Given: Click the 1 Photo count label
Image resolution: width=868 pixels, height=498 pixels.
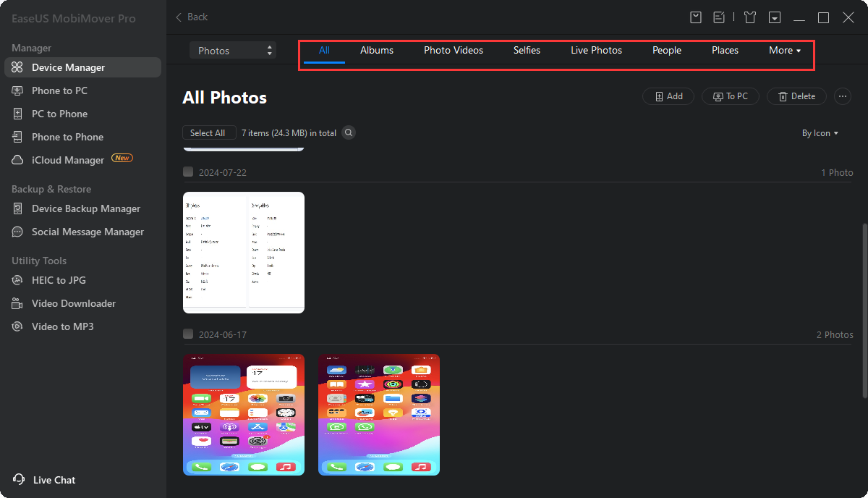Looking at the screenshot, I should [837, 172].
